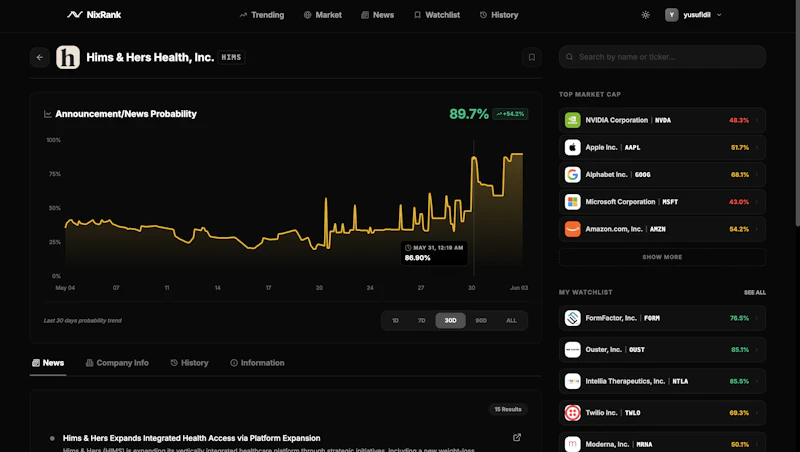Click the Moderna logo icon

pos(572,444)
